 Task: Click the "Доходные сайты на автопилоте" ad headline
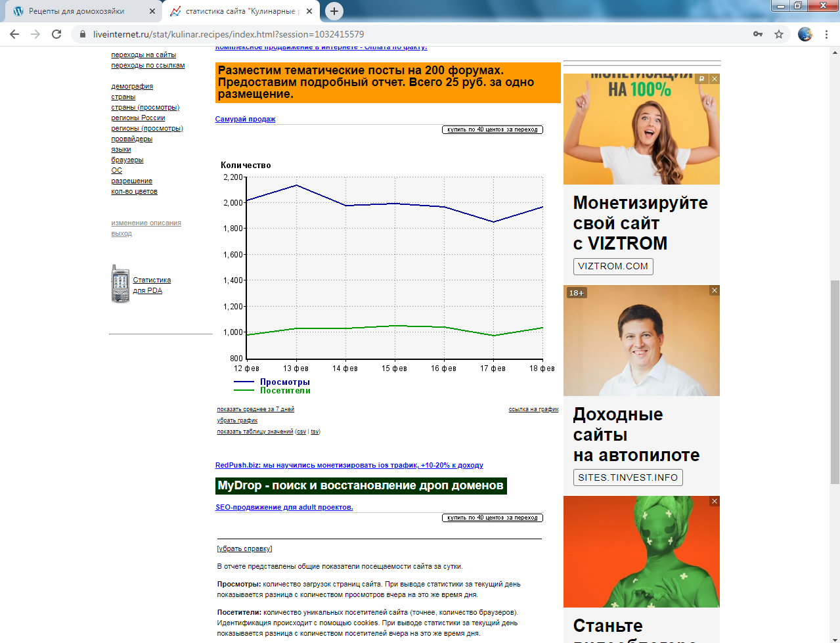click(636, 434)
